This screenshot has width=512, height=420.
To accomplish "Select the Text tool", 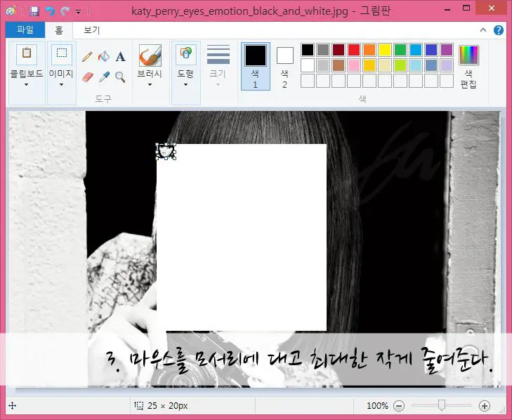I will click(120, 56).
